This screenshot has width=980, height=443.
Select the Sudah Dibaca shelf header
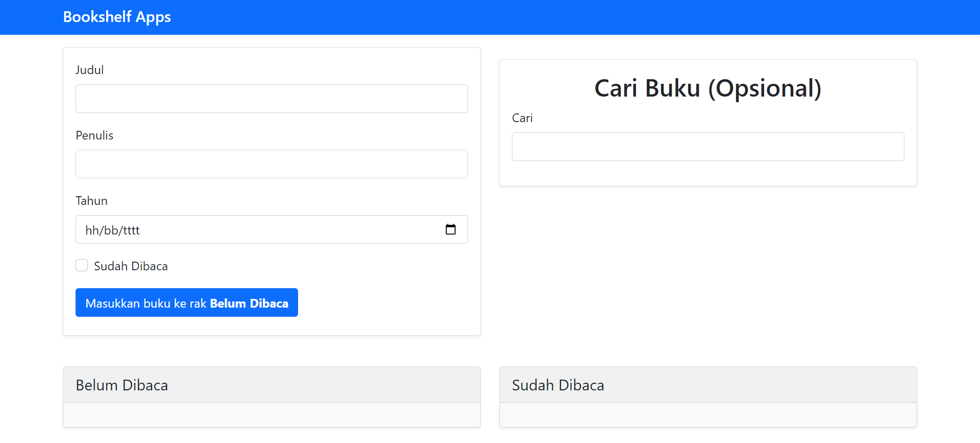707,385
